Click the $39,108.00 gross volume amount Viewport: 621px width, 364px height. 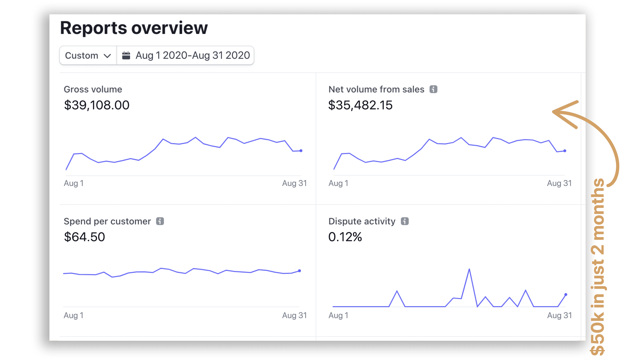(x=97, y=105)
